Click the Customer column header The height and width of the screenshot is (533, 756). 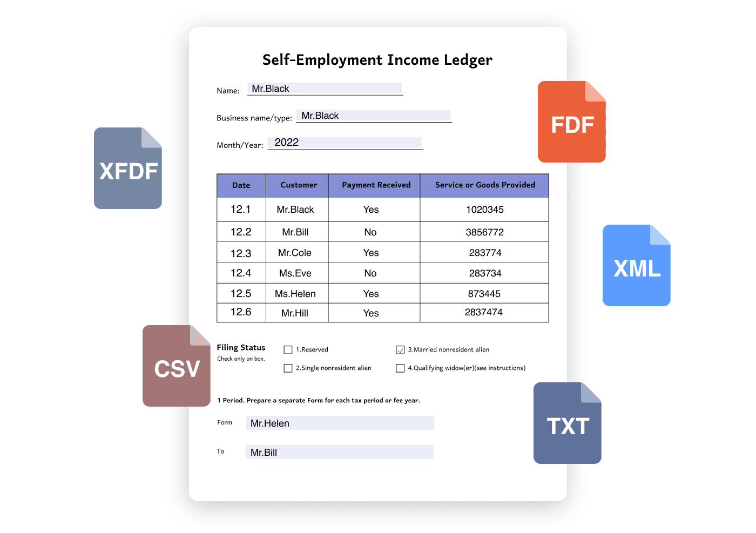[x=299, y=185]
